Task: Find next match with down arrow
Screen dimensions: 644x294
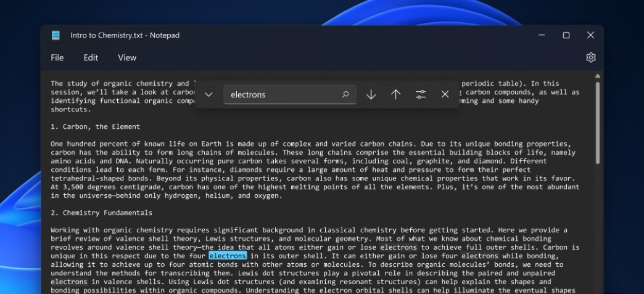Action: 371,94
